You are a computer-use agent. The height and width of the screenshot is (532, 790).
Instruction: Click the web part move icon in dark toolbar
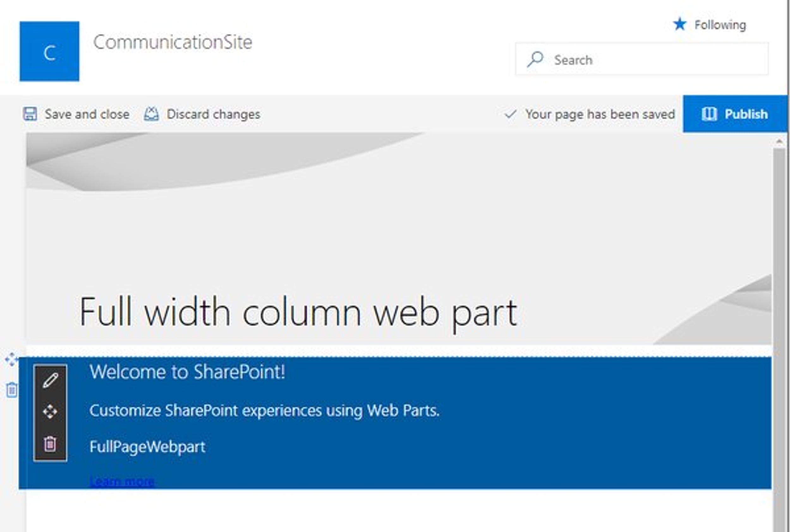[x=50, y=412]
